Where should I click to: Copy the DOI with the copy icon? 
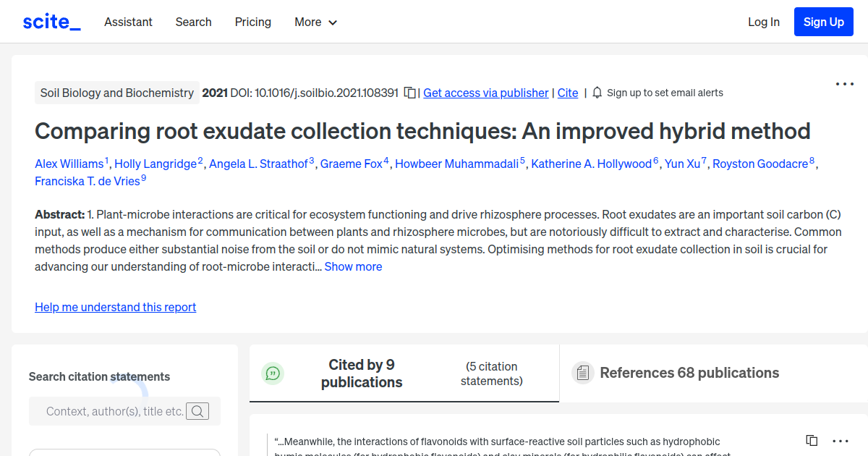coord(410,93)
